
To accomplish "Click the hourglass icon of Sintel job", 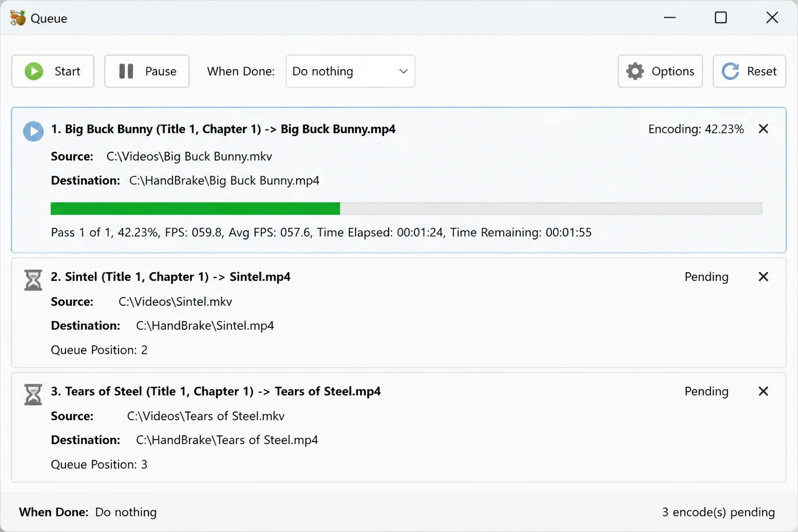I will (33, 280).
